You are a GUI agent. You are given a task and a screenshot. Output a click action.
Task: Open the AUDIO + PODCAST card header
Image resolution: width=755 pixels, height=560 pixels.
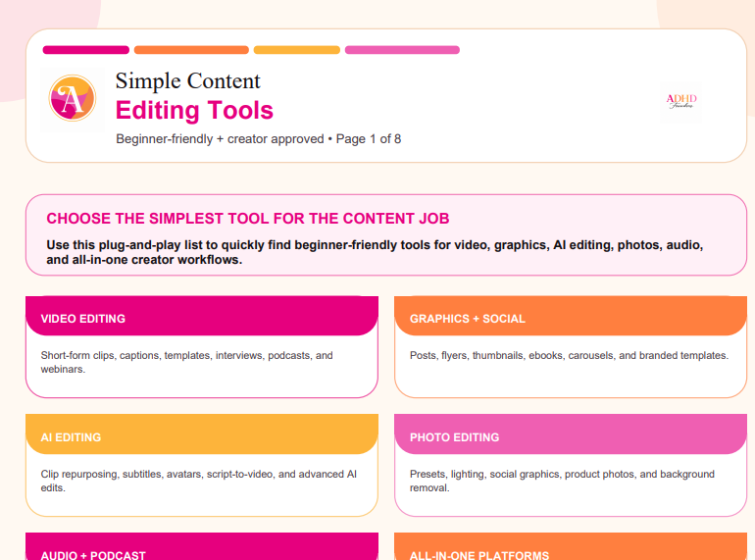click(x=202, y=546)
